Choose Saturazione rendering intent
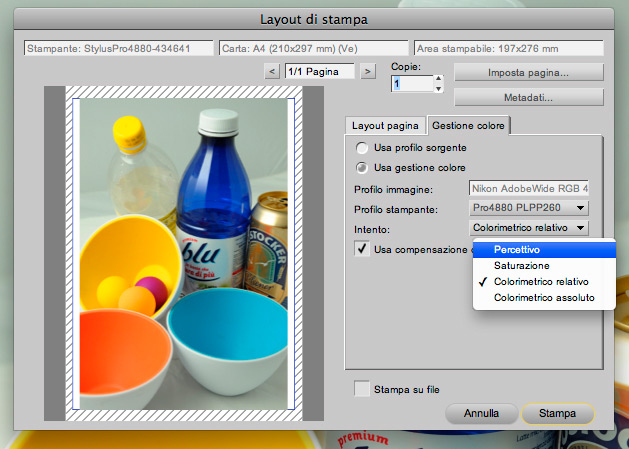 pyautogui.click(x=544, y=266)
